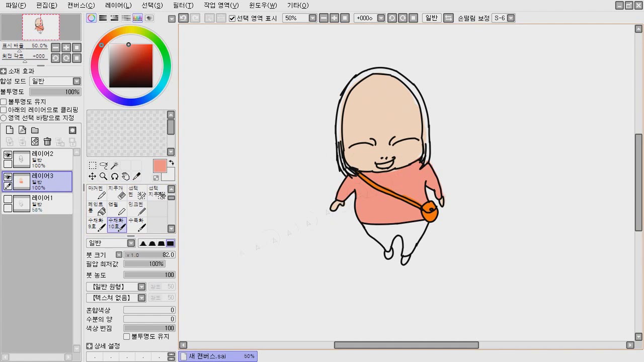Open the 손떨림 보정 S-6 stabilizer dropdown
This screenshot has height=362, width=644.
(511, 18)
